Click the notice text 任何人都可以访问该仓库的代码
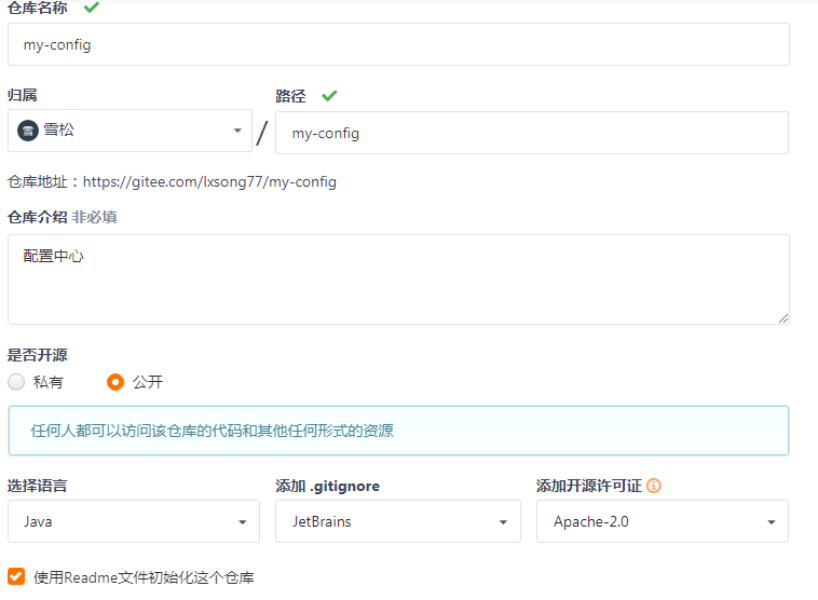The image size is (818, 600). [x=212, y=430]
